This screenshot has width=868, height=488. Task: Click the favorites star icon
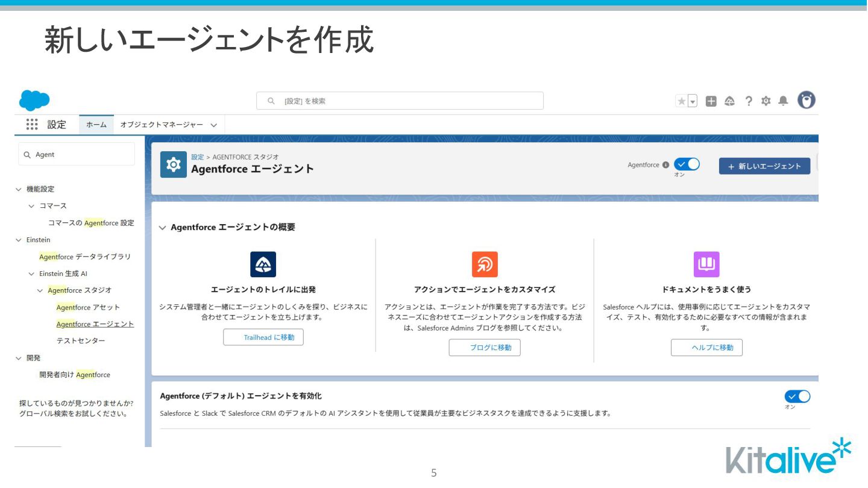pos(682,101)
